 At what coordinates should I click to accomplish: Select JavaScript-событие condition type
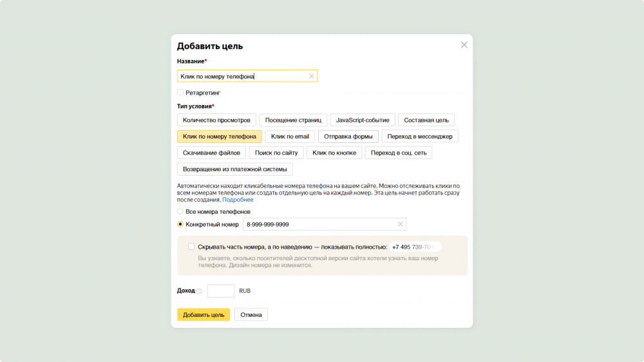tap(363, 120)
